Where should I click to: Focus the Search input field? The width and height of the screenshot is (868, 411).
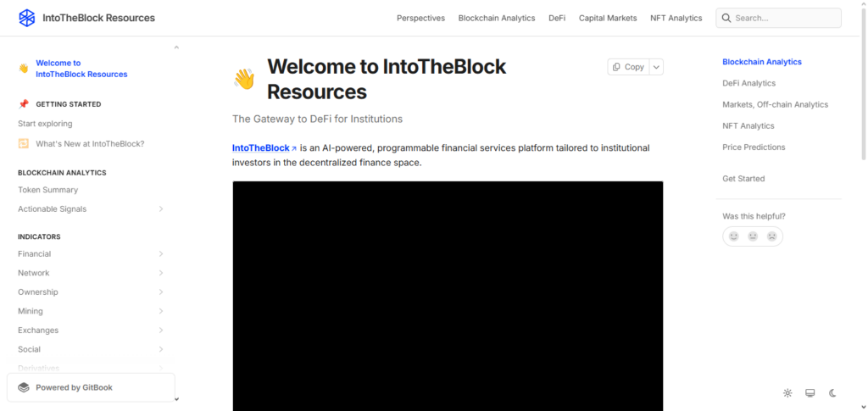coord(785,18)
